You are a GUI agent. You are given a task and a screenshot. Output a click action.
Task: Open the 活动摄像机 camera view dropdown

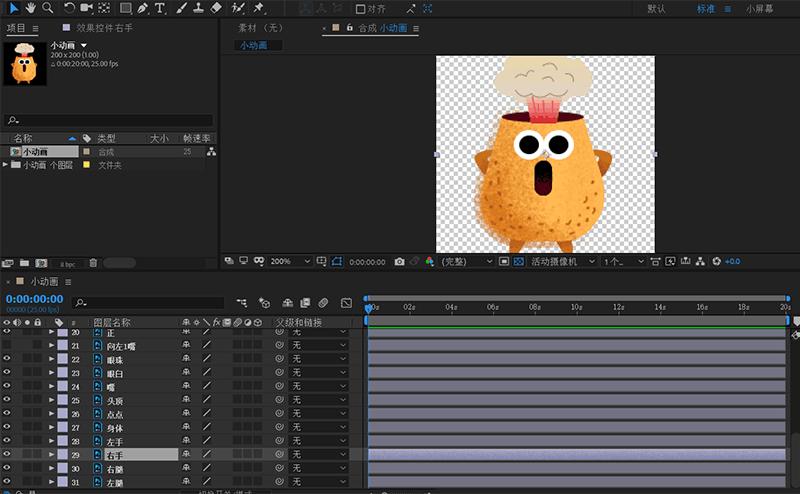[x=562, y=261]
